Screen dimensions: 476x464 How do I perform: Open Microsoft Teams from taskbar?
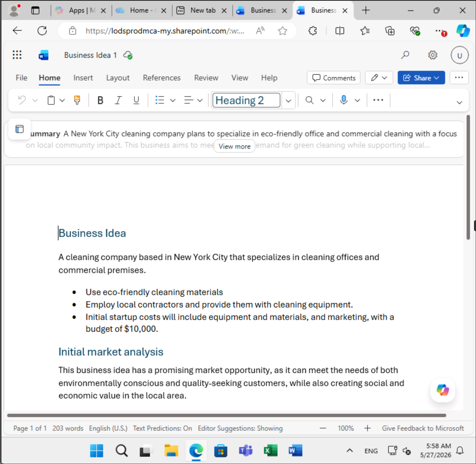click(246, 450)
